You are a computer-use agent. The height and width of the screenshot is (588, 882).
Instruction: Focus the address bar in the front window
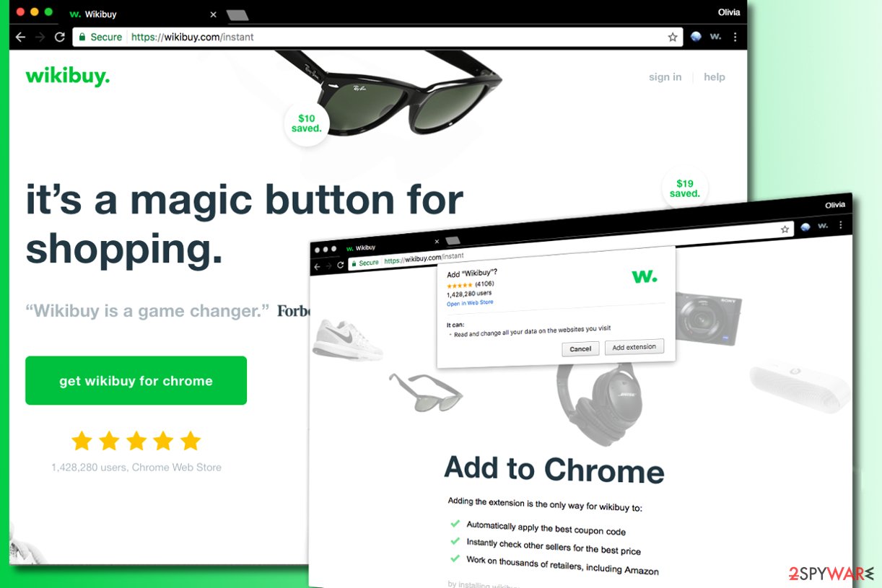[570, 245]
